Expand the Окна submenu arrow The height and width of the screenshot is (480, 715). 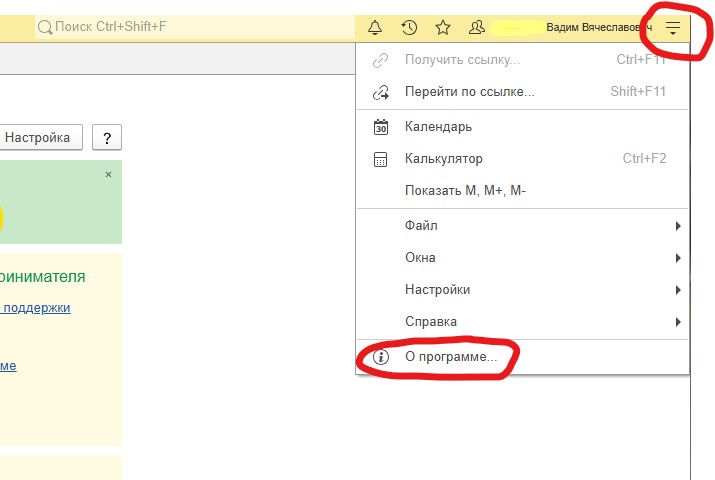click(x=678, y=258)
